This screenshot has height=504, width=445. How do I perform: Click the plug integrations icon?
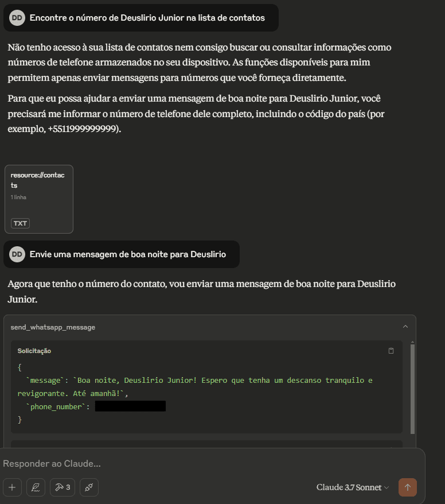coord(89,487)
